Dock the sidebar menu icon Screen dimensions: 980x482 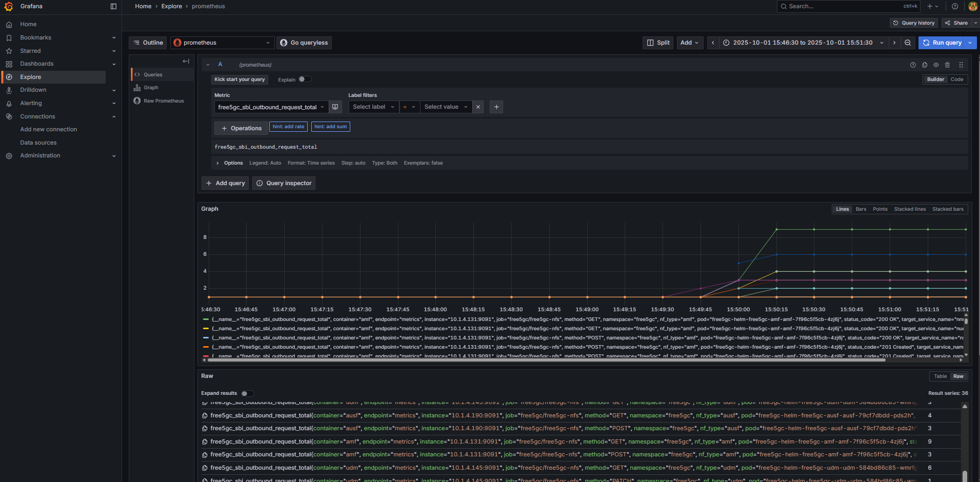click(113, 7)
